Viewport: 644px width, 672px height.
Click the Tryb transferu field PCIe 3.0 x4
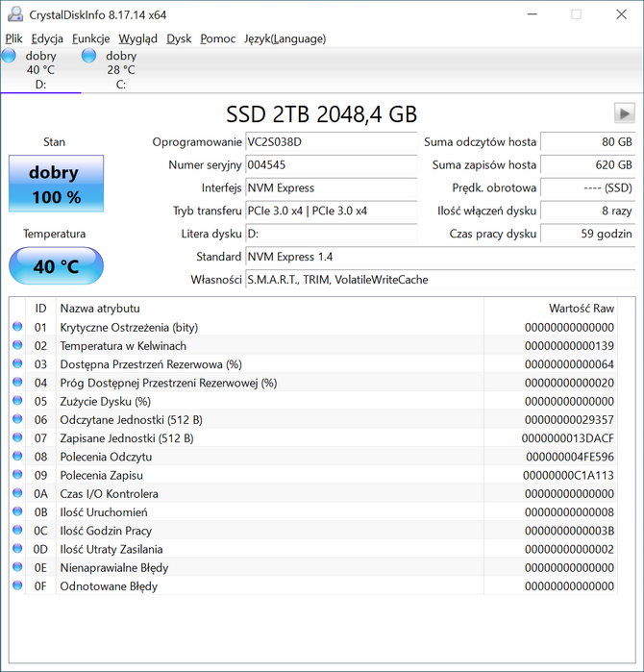332,211
